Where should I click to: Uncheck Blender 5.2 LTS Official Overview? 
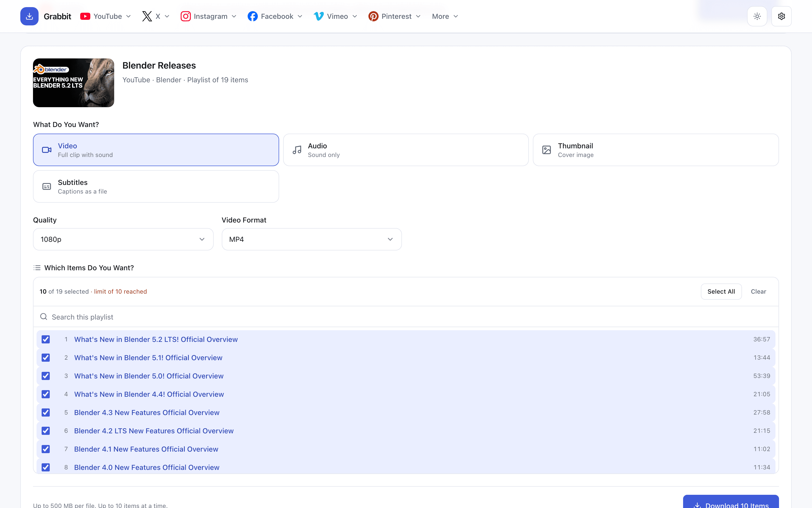tap(46, 339)
